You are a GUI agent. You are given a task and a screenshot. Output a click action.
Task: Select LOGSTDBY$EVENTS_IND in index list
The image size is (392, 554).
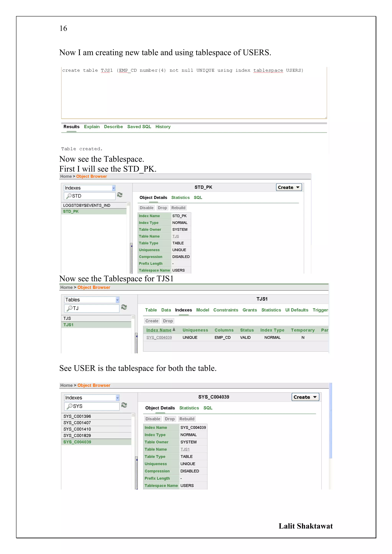click(x=94, y=205)
